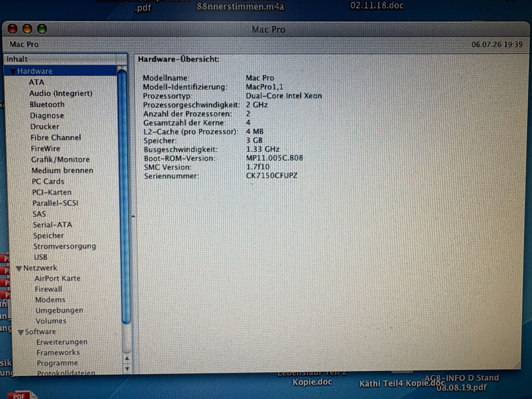Select Umgebungen entry
Image resolution: width=532 pixels, height=399 pixels.
(59, 310)
